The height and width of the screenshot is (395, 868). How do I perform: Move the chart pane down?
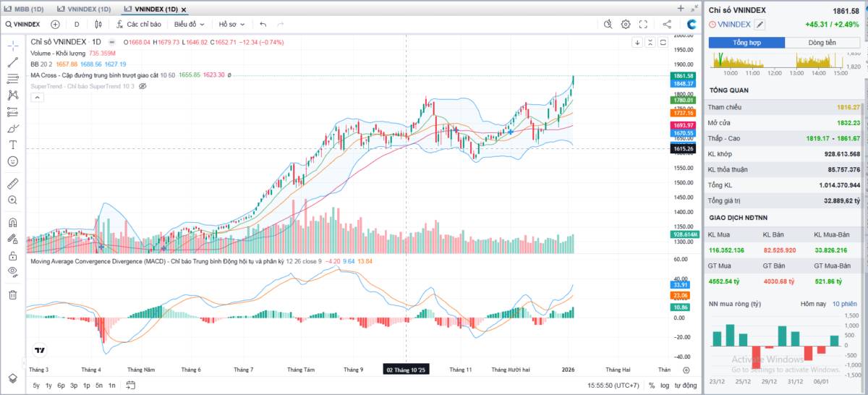(x=637, y=42)
